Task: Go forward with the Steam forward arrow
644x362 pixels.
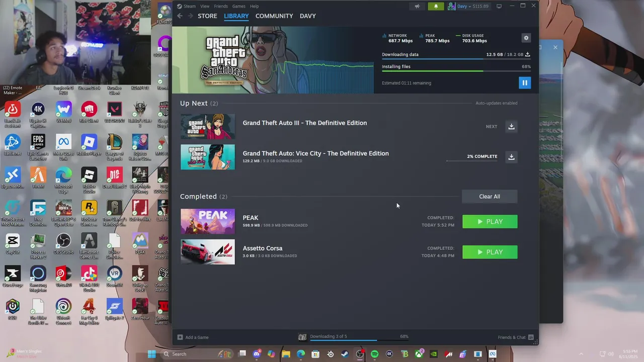Action: coord(190,16)
